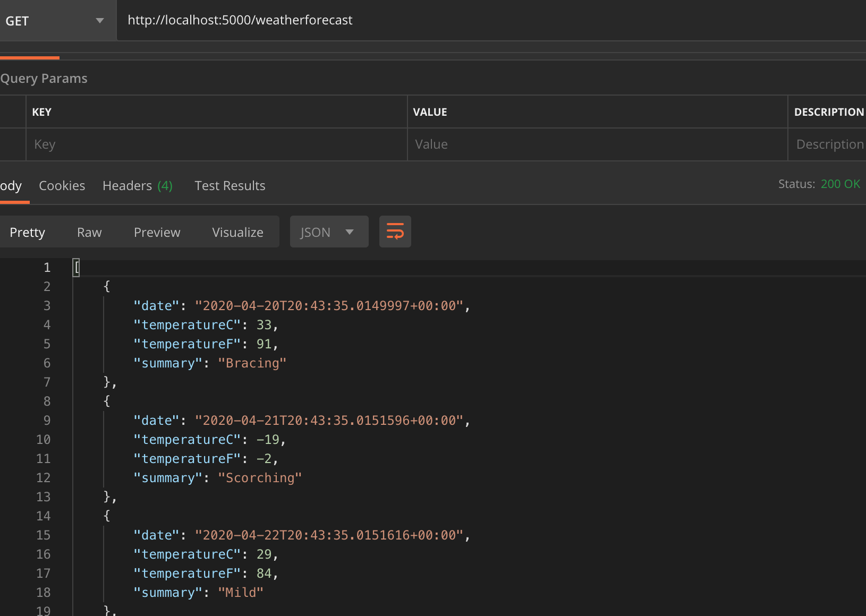Screen dimensions: 866x616
Task: Open the Visualize response view
Action: (x=237, y=232)
